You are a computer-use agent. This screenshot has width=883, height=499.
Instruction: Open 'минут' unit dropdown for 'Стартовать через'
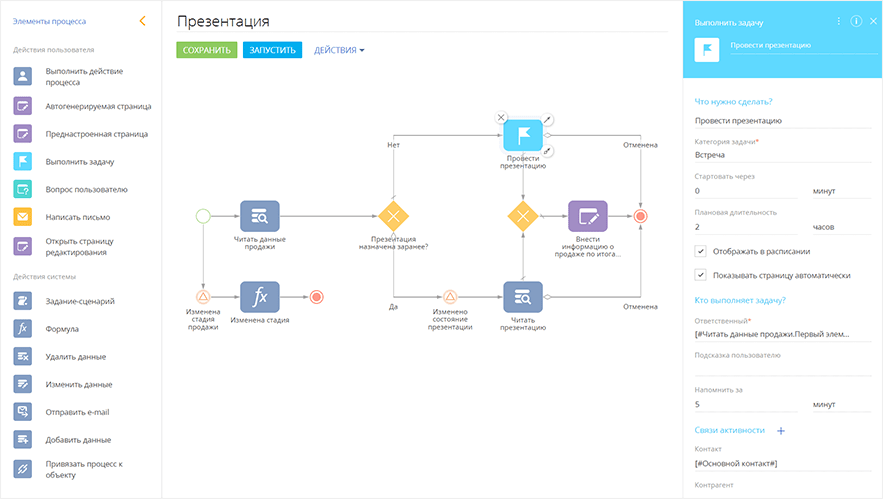tap(842, 191)
